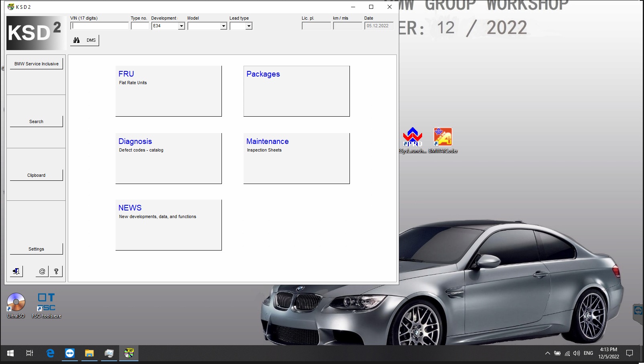Open the notification center icon
Screen dimensions: 644x364
coord(630,353)
